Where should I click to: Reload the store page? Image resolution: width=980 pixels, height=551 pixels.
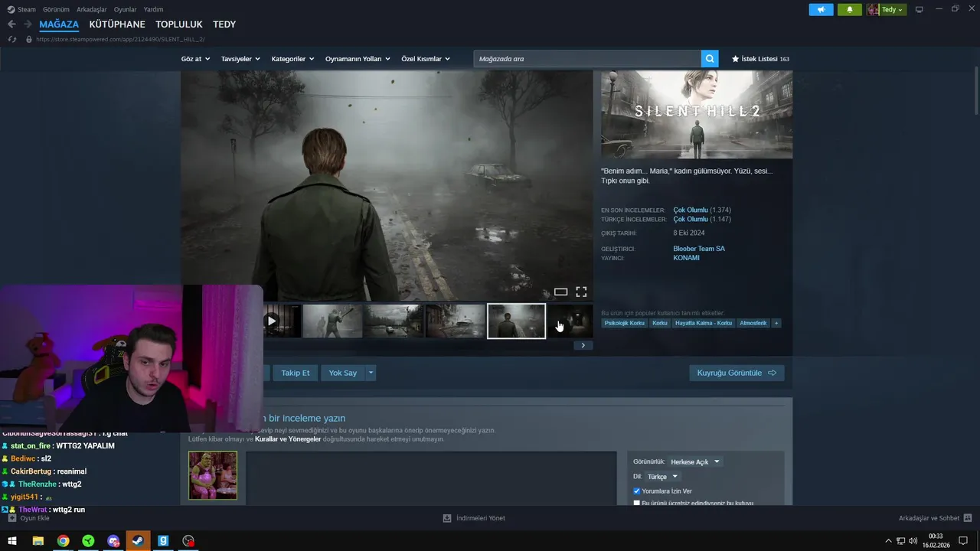click(12, 39)
